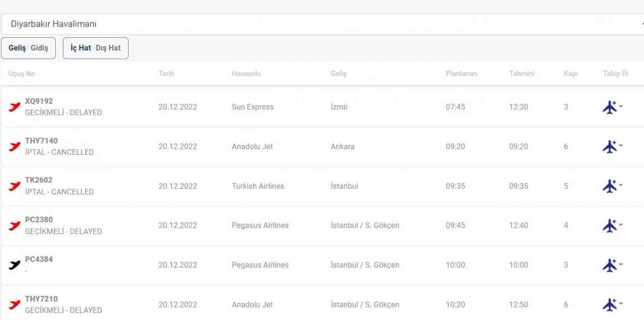Click the Uçuş No column header
Viewport: 644px width, 320px height.
coord(22,73)
